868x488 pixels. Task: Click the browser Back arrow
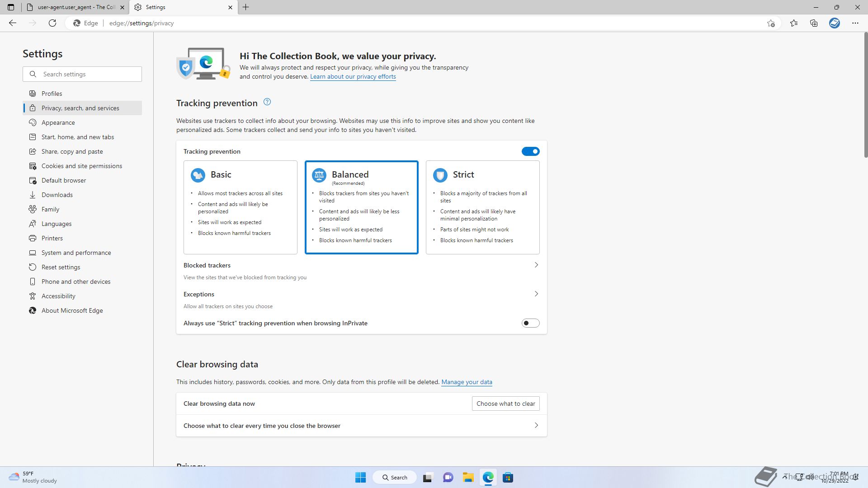click(13, 23)
